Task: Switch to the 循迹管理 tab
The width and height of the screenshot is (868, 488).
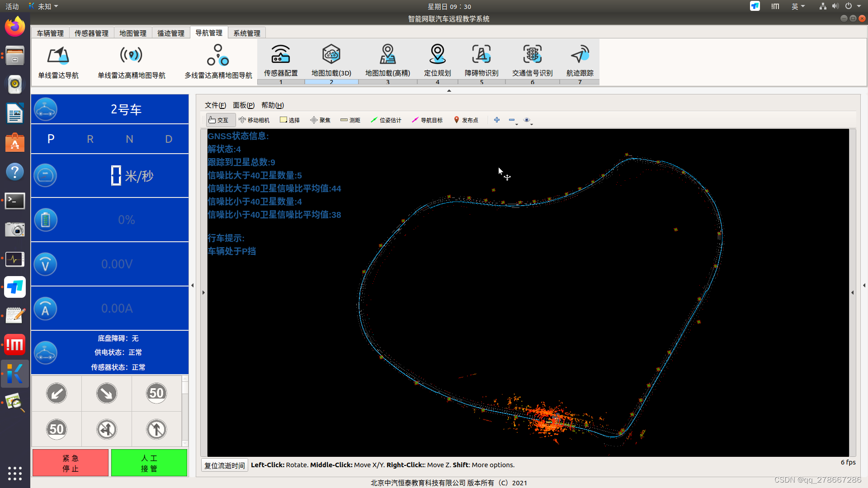Action: click(171, 33)
